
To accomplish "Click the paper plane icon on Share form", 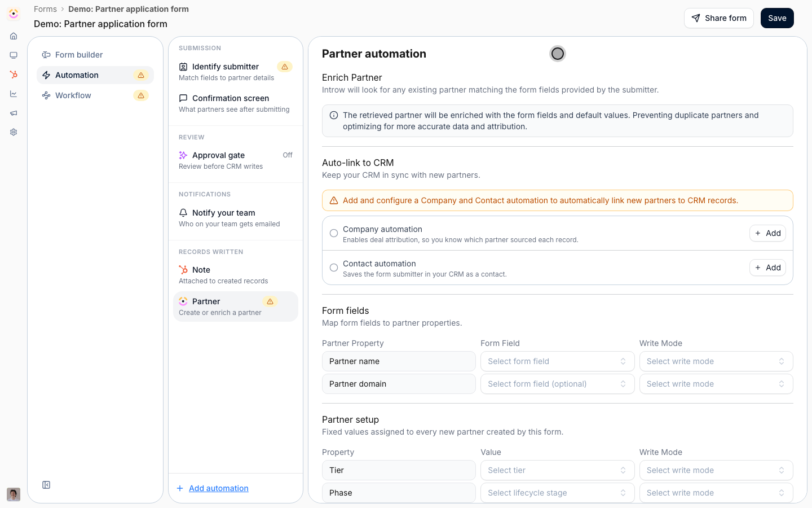I will point(696,18).
